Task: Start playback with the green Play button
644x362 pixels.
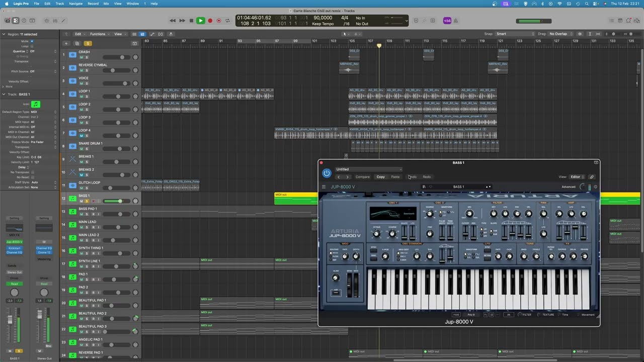Action: point(200,21)
